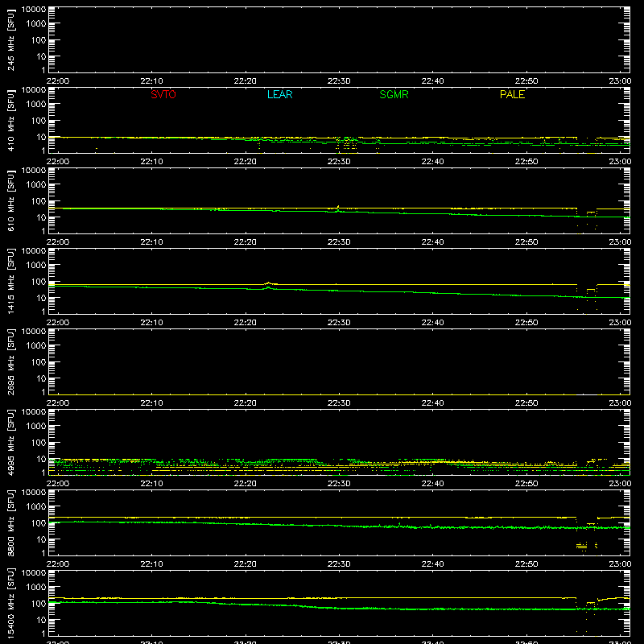Select the 410 MHz [SFU] axis title

tap(11, 120)
